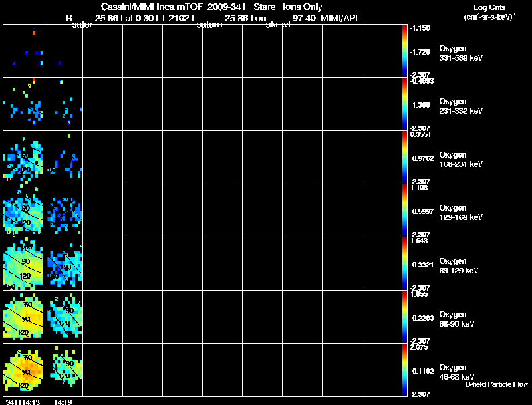Click the '97.40' value in header
This screenshot has width=532, height=405.
click(x=304, y=18)
